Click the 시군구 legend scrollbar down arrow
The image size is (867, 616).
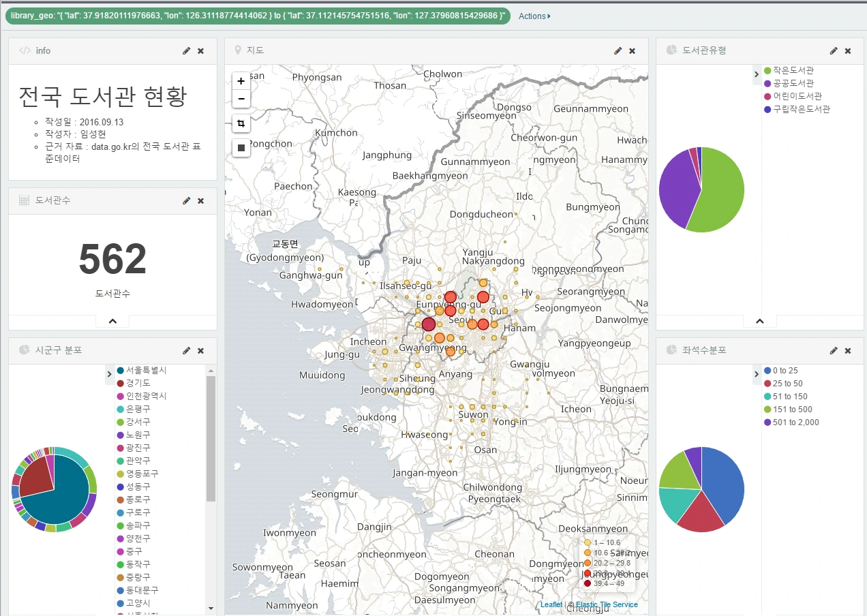pyautogui.click(x=211, y=608)
